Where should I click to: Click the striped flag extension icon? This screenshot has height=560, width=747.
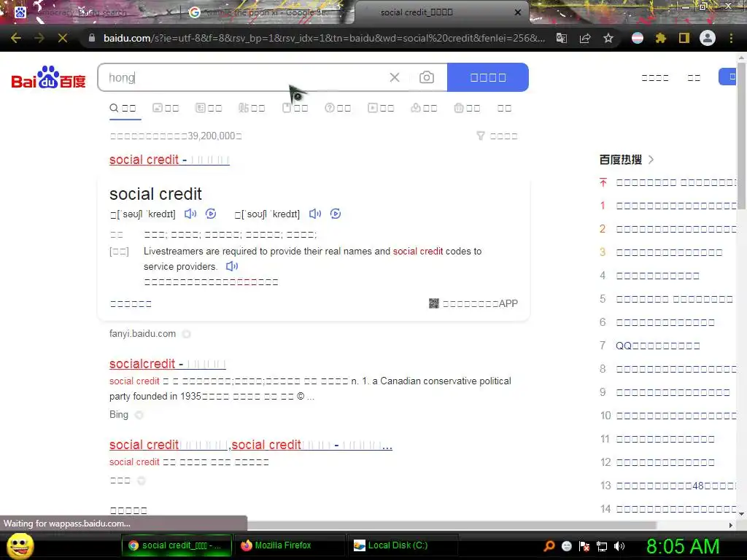[638, 38]
